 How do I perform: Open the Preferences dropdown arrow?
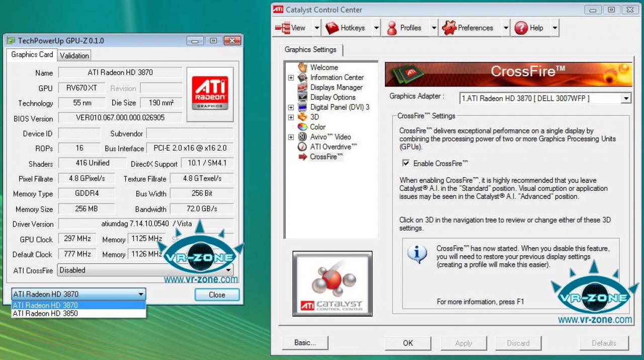point(506,28)
